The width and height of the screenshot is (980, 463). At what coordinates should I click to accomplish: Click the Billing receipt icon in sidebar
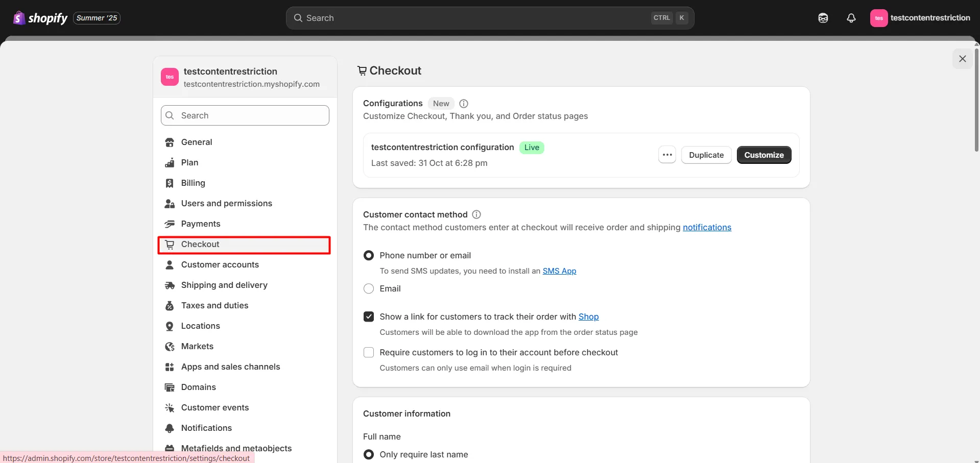point(170,183)
